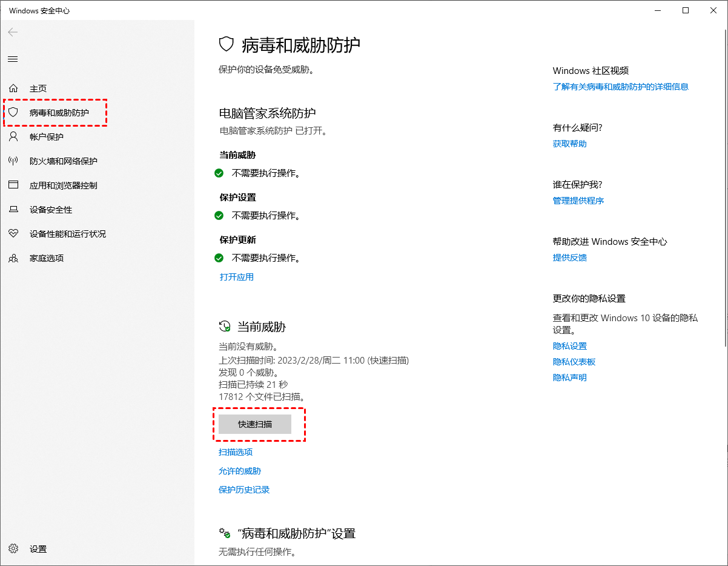Click the 应用和浏览器控制 window icon
Image resolution: width=728 pixels, height=566 pixels.
click(x=13, y=185)
